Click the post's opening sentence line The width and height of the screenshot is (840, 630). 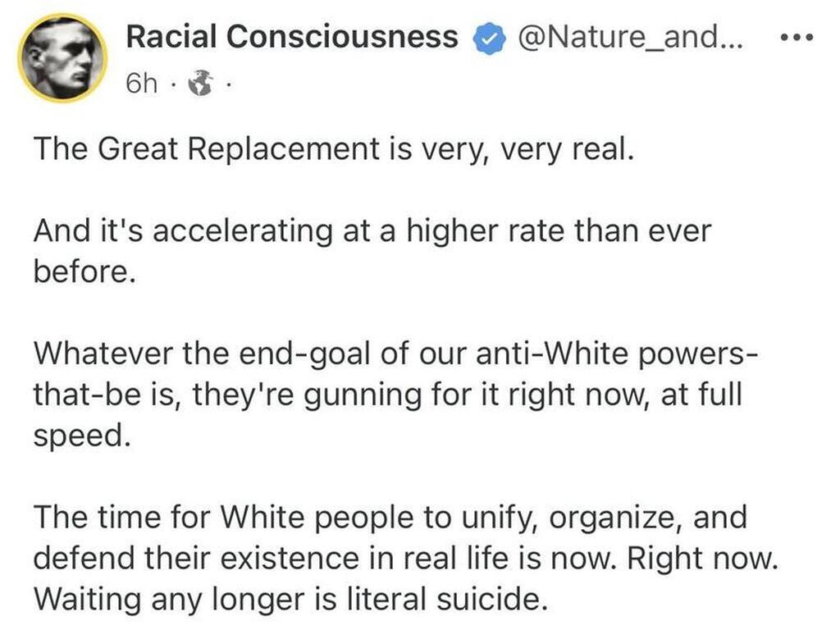pyautogui.click(x=334, y=148)
